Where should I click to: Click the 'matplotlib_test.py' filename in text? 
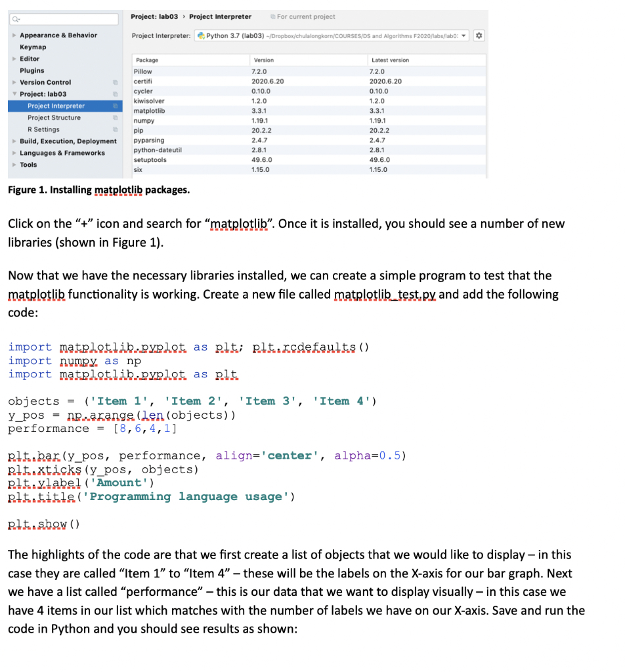pos(385,295)
